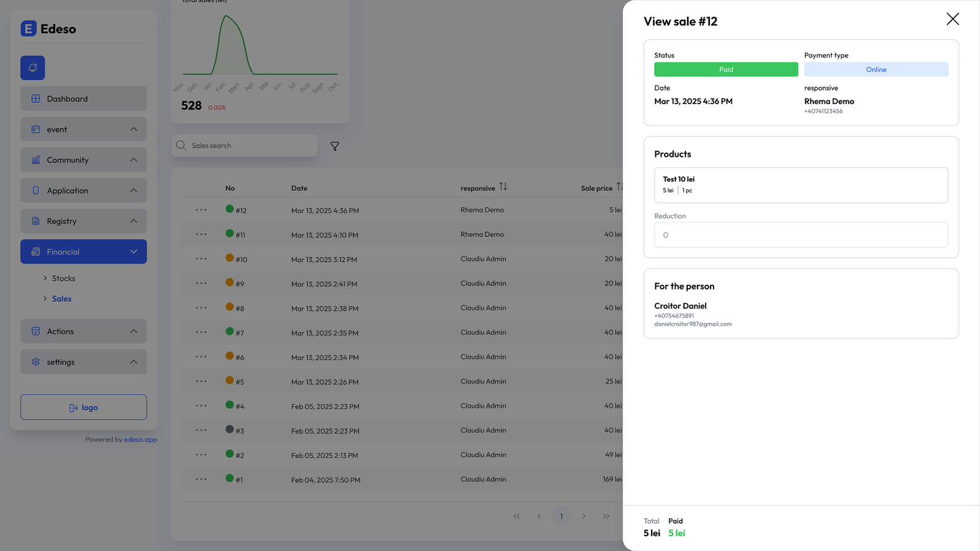
Task: Click the Edeso logo icon
Action: coord(29,29)
